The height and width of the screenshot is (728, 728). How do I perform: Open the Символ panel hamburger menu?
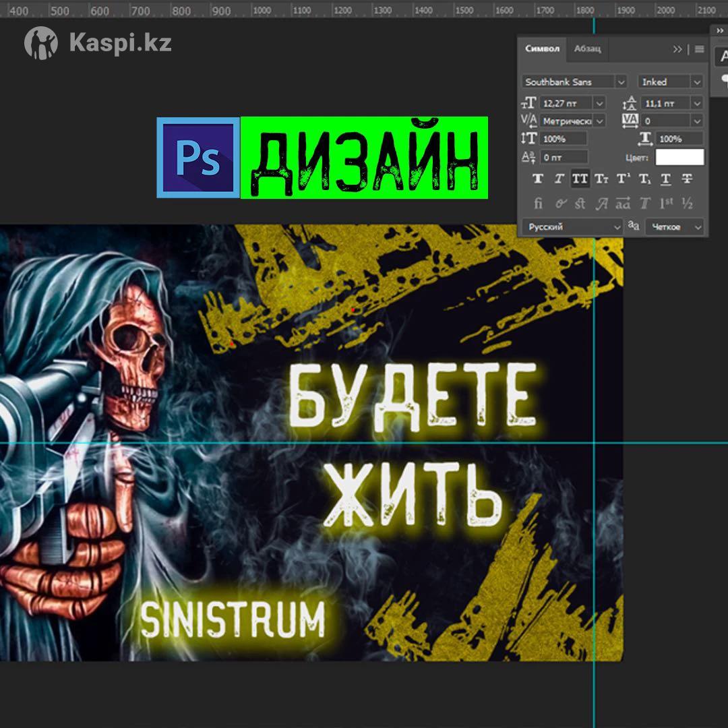point(699,49)
